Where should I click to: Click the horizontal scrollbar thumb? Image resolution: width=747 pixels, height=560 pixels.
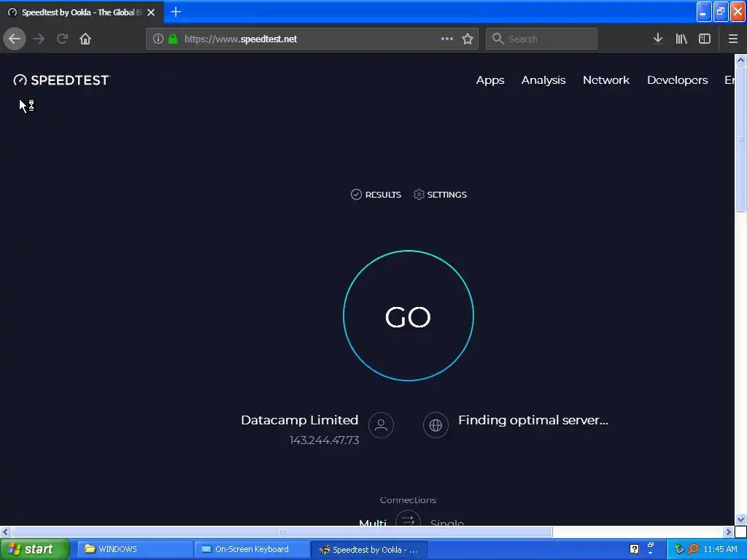pos(282,532)
